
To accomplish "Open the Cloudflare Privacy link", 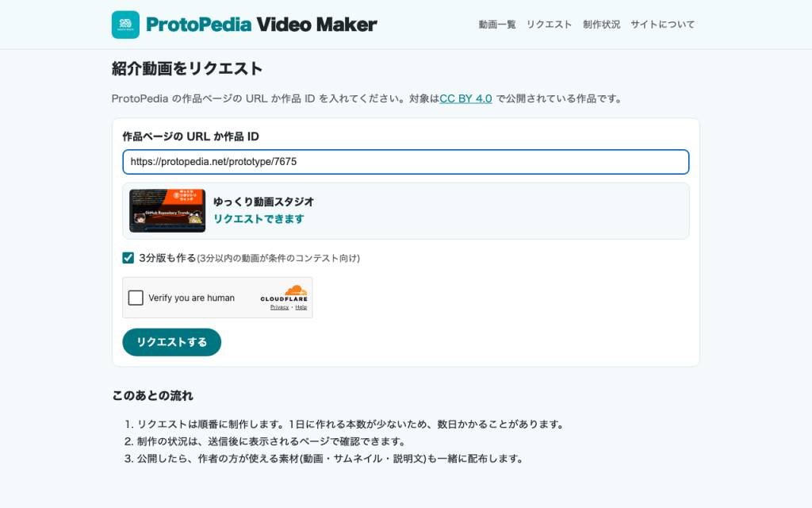I will 279,307.
